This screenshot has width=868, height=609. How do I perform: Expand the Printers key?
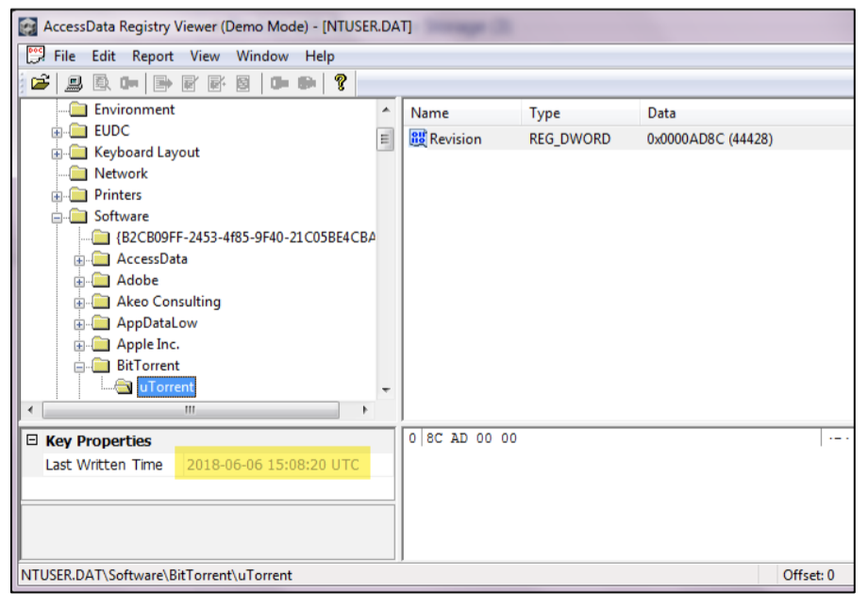[x=57, y=196]
